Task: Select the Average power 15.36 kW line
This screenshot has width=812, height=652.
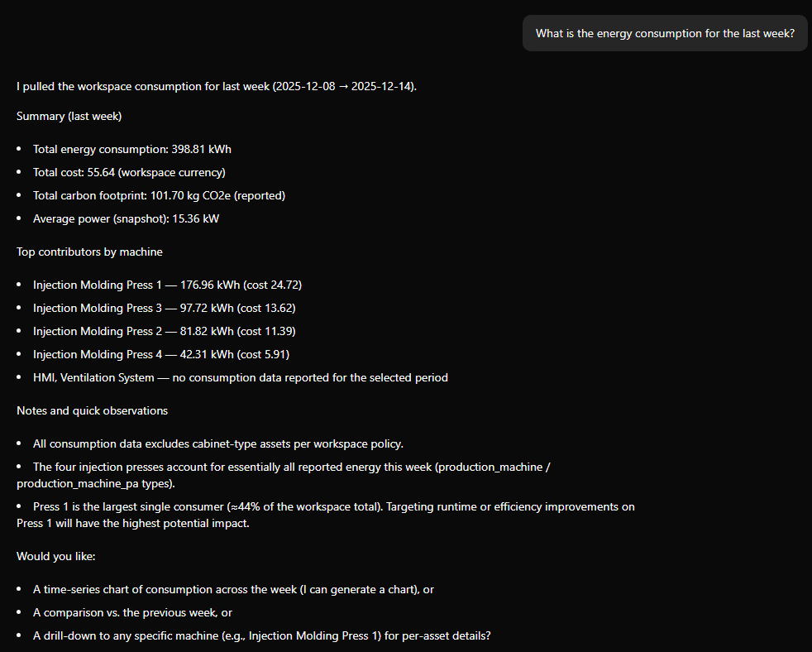Action: [126, 218]
